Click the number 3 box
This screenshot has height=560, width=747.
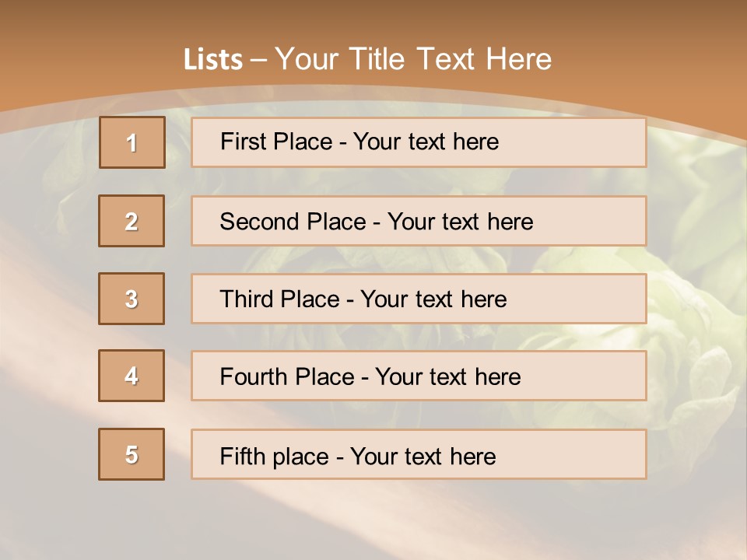tap(132, 299)
